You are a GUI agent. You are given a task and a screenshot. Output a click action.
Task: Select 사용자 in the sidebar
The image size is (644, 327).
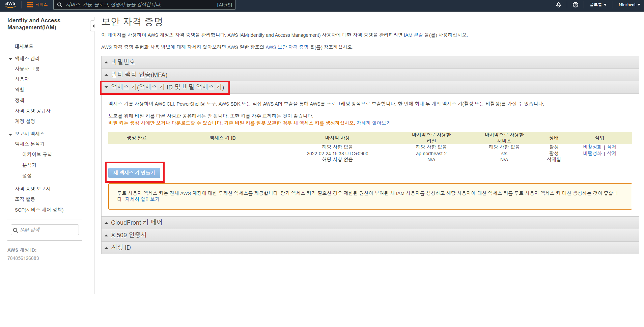[x=22, y=79]
